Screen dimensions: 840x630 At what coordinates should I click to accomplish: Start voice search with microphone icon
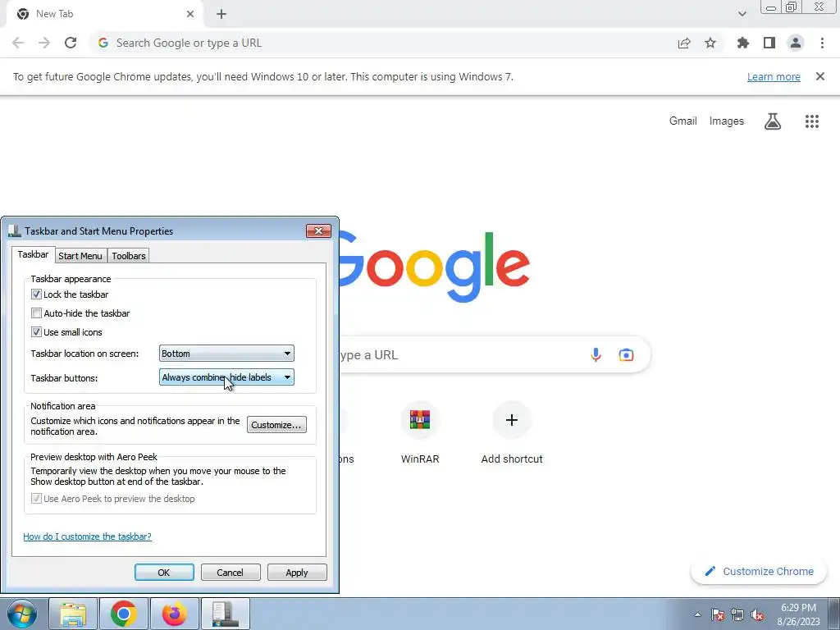tap(596, 354)
